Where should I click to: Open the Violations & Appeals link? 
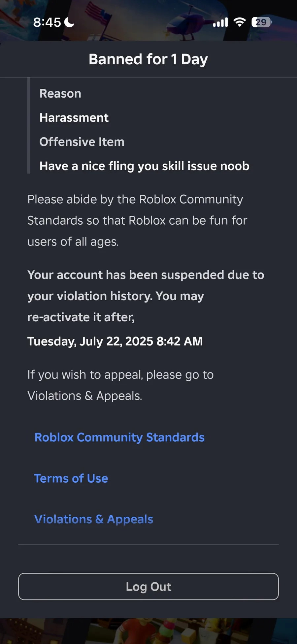[94, 519]
